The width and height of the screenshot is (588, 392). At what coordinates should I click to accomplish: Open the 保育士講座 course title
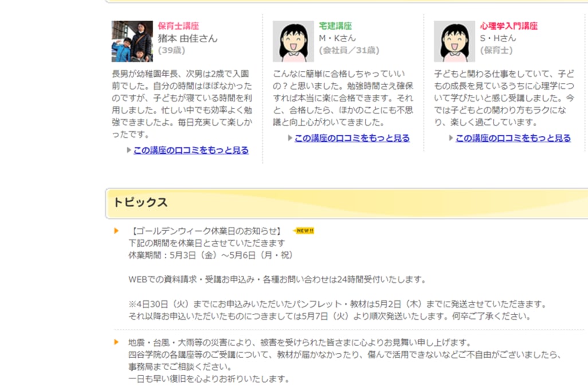(x=178, y=26)
